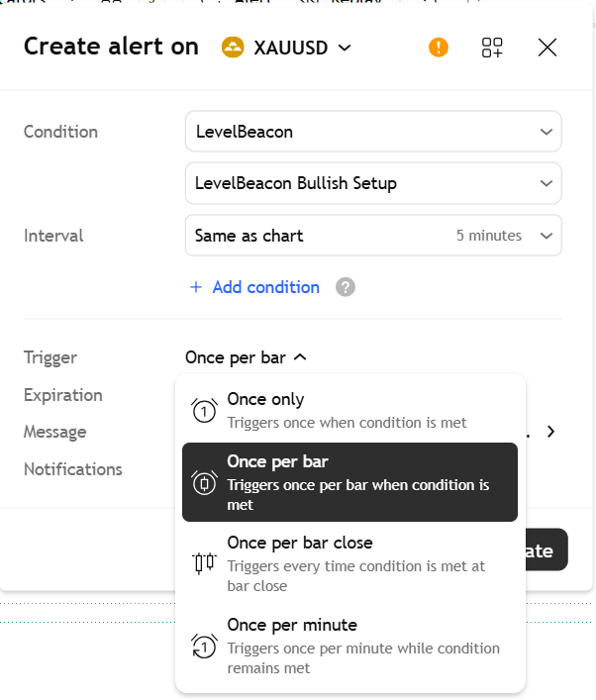Select the Once per bar close option
This screenshot has height=700, width=596.
pos(350,563)
